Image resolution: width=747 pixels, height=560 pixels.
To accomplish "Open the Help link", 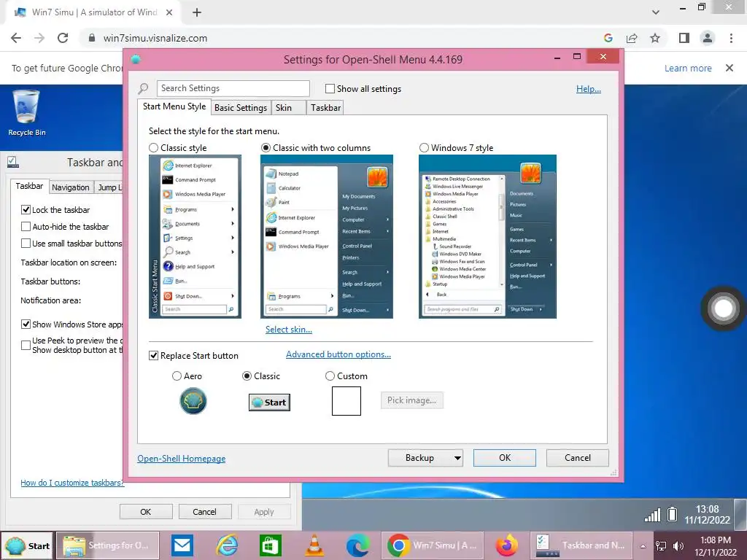I will pyautogui.click(x=589, y=89).
